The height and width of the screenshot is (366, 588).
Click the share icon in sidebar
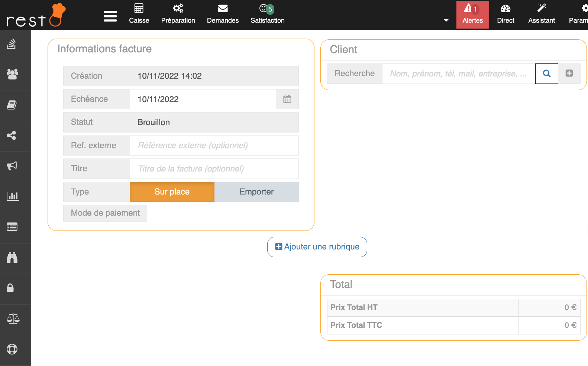[12, 135]
